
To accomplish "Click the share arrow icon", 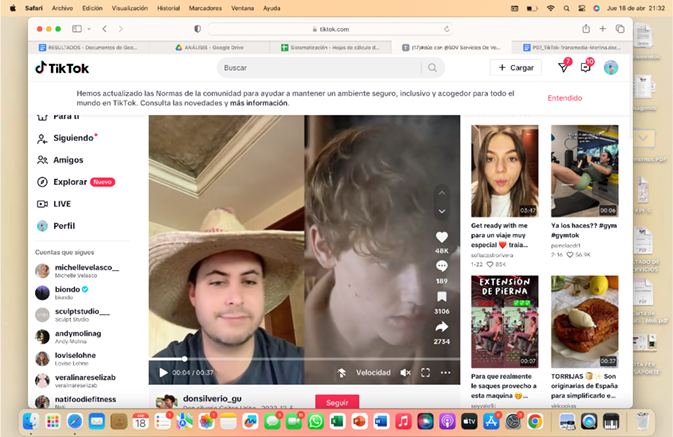I will [442, 327].
